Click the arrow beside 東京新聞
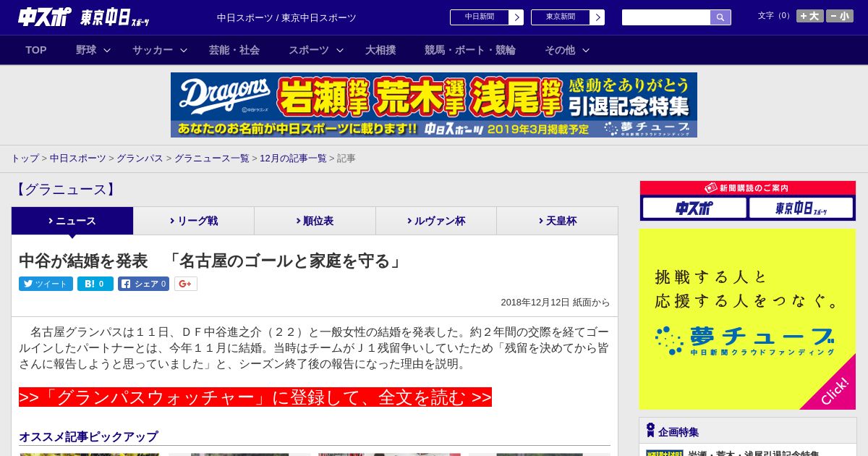The height and width of the screenshot is (456, 868). tap(597, 17)
